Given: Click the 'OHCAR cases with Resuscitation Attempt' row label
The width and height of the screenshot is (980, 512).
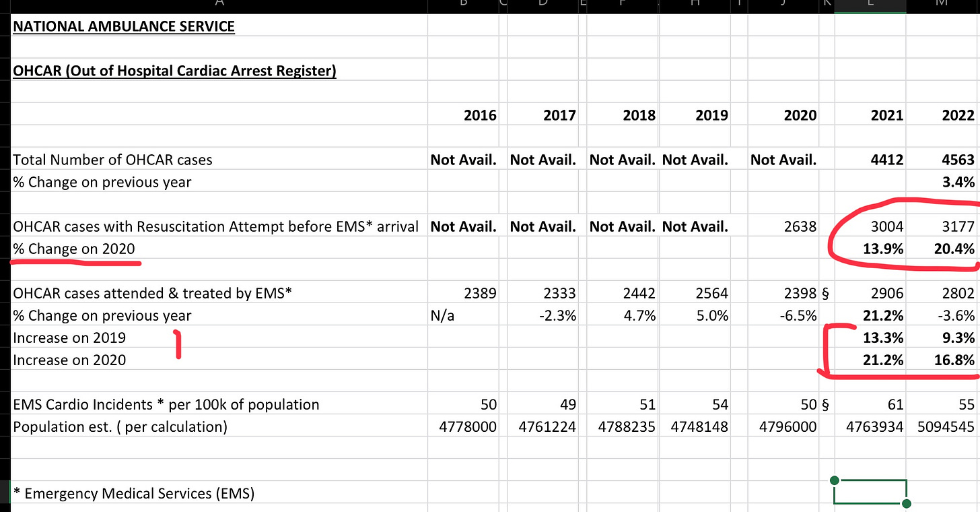Looking at the screenshot, I should point(215,226).
